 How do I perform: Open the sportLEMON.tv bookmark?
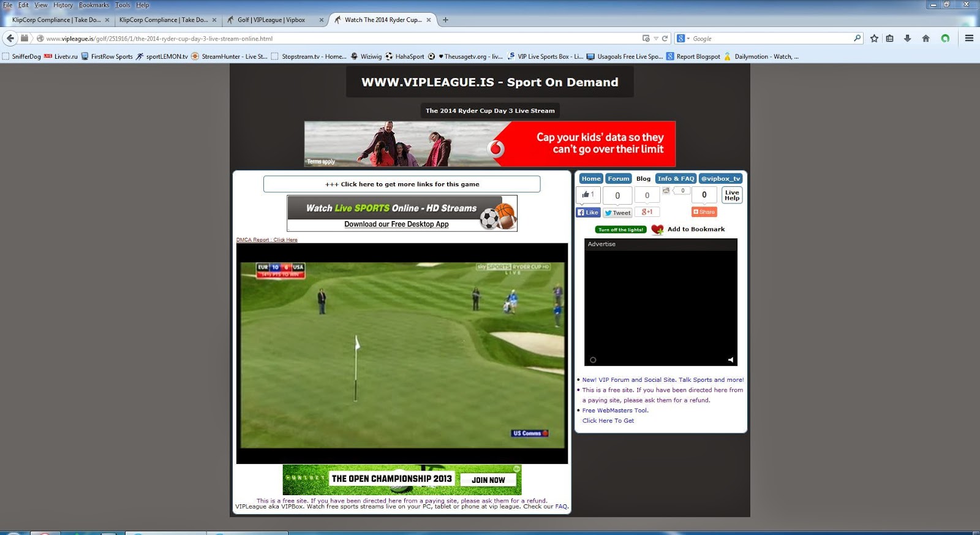coord(162,56)
